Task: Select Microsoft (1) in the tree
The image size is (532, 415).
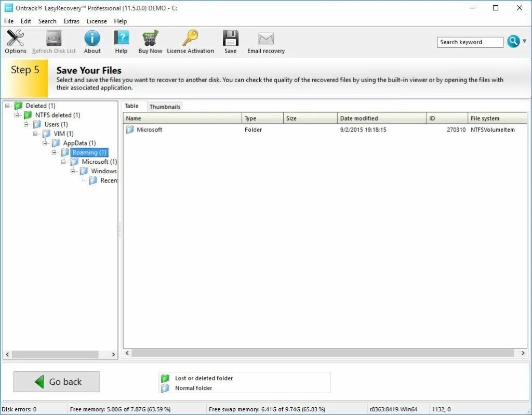Action: [x=99, y=162]
